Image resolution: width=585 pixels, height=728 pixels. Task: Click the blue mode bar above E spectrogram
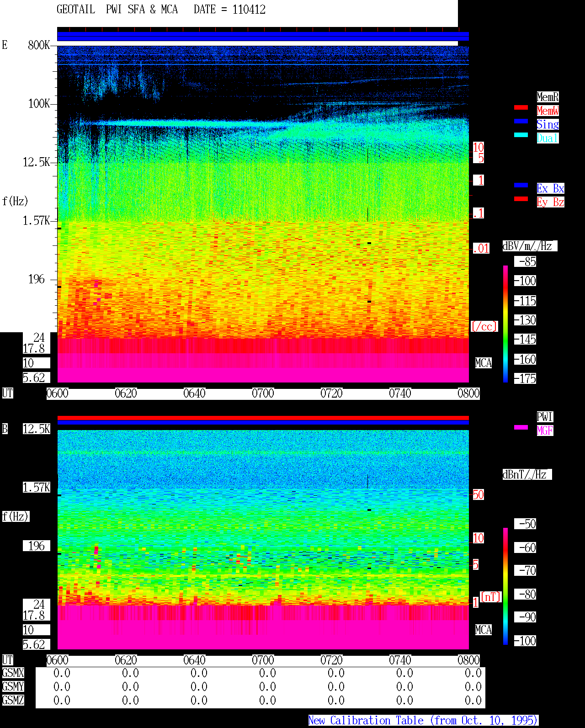(263, 37)
